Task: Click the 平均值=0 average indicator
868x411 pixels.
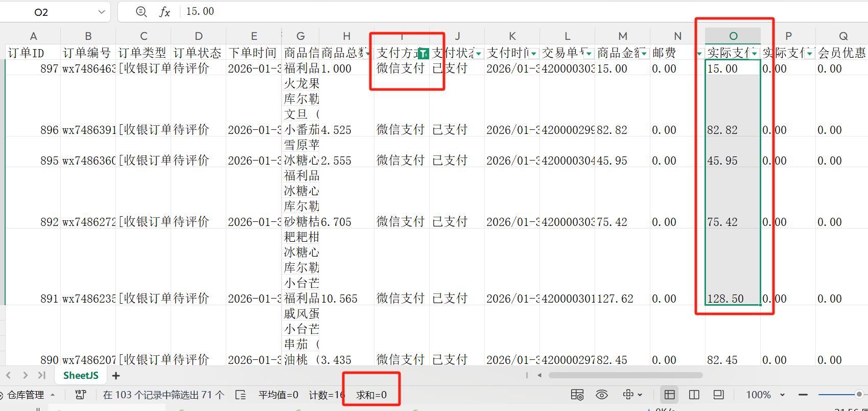Action: coord(278,395)
